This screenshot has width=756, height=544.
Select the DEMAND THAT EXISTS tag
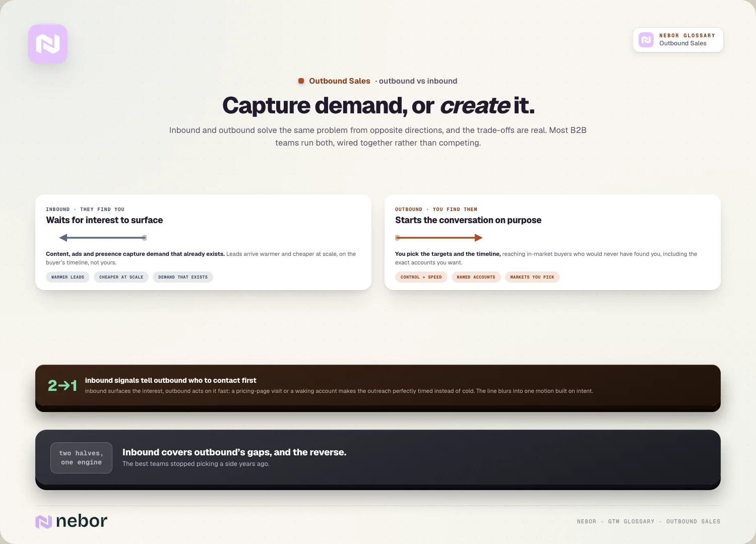tap(183, 277)
